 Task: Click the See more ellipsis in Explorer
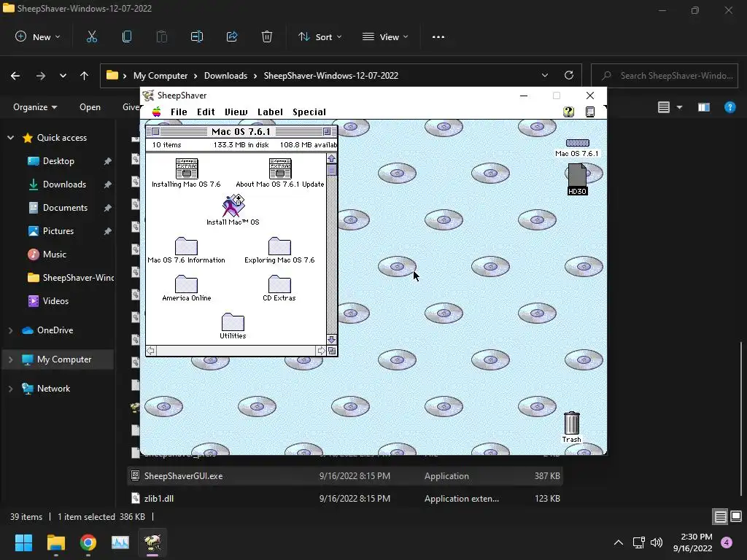tap(438, 36)
